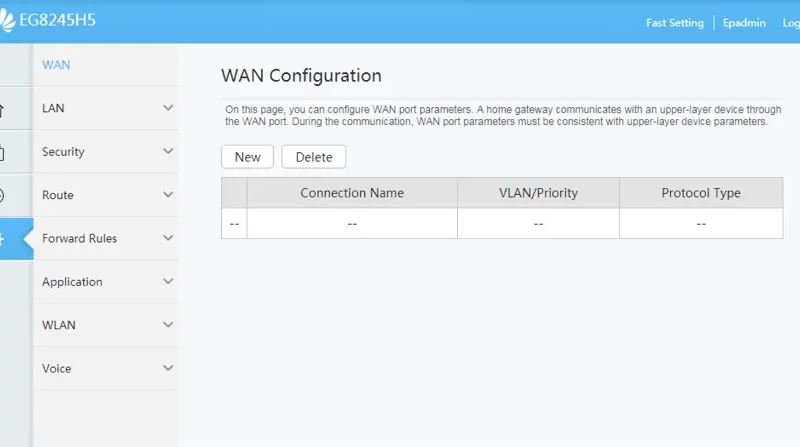Expand the Security menu chevron

168,151
